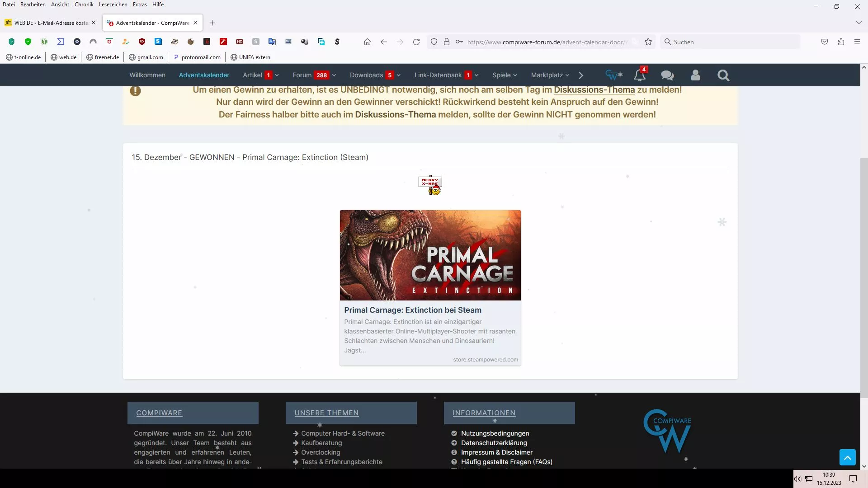Expand the Artikel menu chevron

(x=277, y=75)
